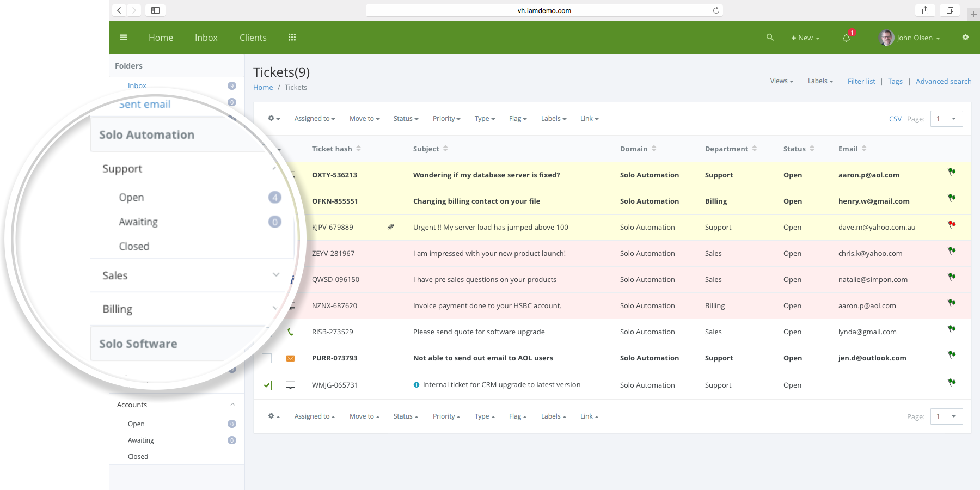Open the Views dropdown
Image resolution: width=980 pixels, height=490 pixels.
(x=781, y=81)
